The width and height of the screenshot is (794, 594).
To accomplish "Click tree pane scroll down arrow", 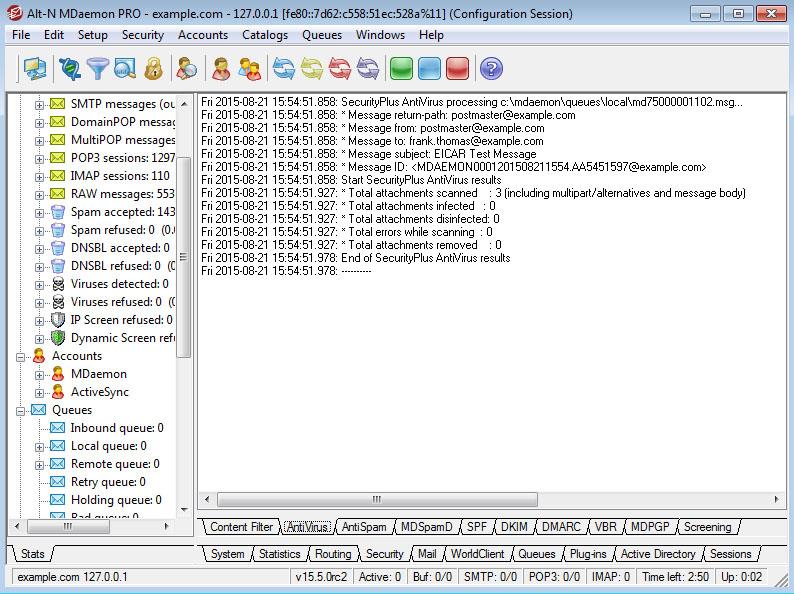I will click(184, 509).
